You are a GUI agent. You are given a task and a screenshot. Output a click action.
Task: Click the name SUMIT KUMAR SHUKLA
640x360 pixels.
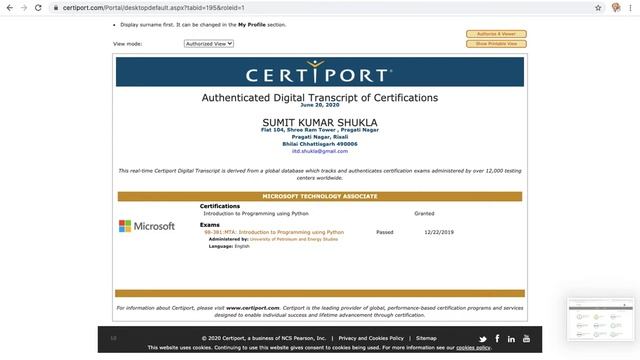(x=320, y=122)
